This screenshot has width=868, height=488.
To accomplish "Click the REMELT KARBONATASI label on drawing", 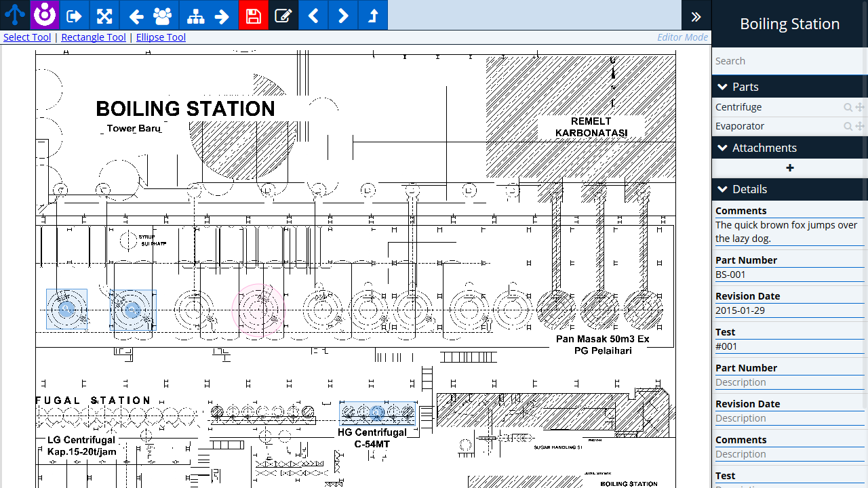I will tap(591, 127).
